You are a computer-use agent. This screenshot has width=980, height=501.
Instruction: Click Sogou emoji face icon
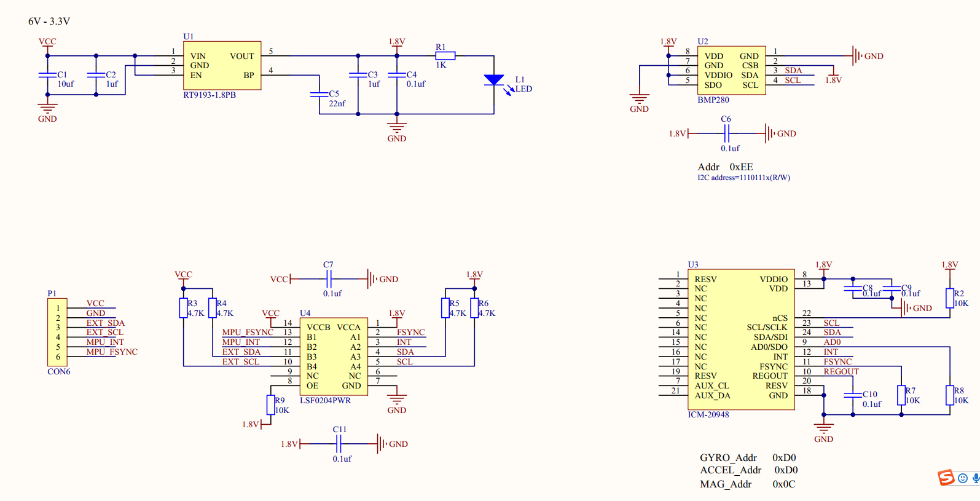click(x=963, y=478)
